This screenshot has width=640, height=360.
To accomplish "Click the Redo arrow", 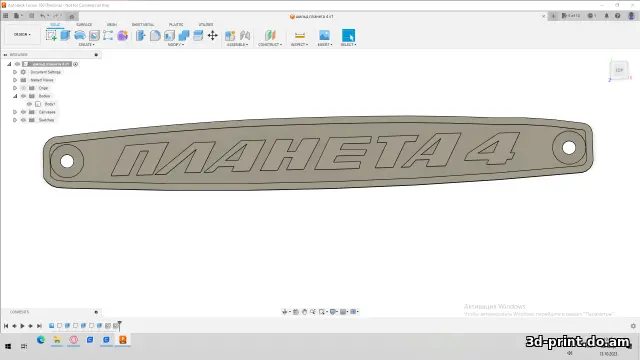I will click(56, 16).
